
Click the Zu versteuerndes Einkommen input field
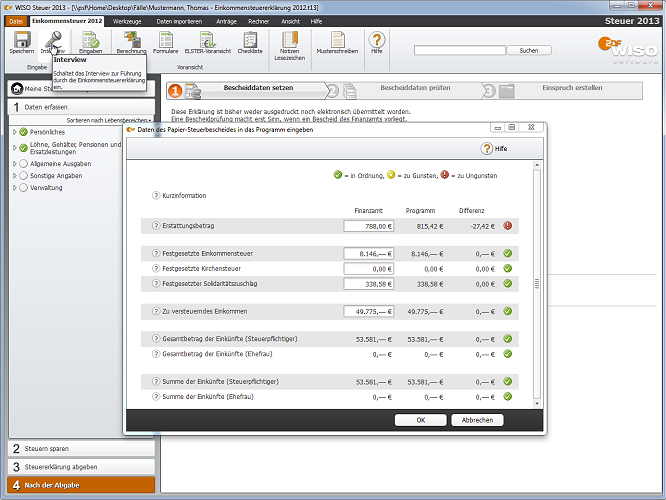click(369, 311)
